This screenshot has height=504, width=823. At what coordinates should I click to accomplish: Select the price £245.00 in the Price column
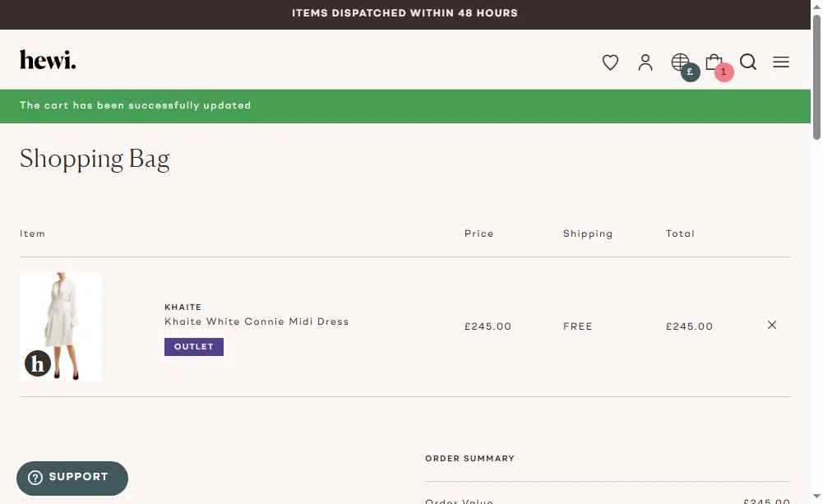coord(488,326)
